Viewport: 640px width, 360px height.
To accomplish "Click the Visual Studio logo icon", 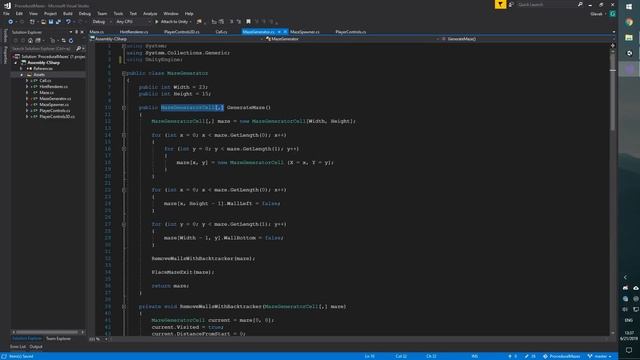I will pyautogui.click(x=7, y=5).
